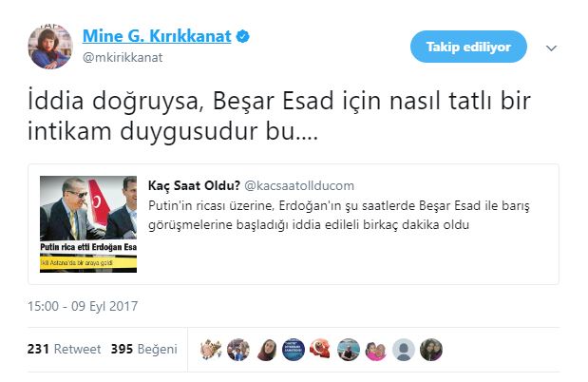Open the red cartoon liker avatar
Viewport: 588px width, 382px height.
coord(321,350)
